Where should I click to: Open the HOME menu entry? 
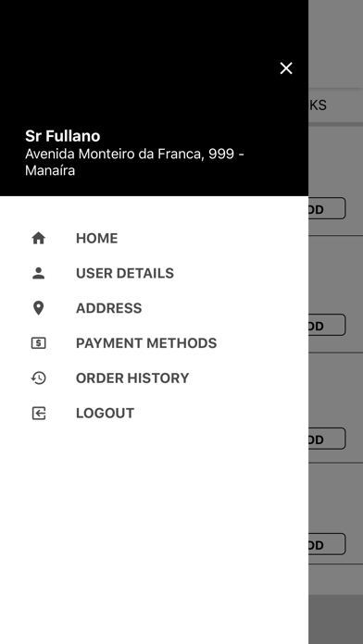[x=97, y=238]
